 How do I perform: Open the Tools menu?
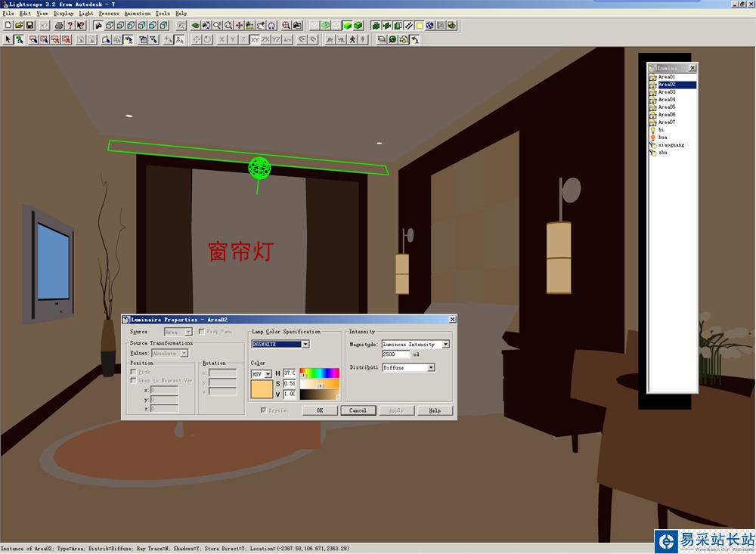pyautogui.click(x=163, y=13)
